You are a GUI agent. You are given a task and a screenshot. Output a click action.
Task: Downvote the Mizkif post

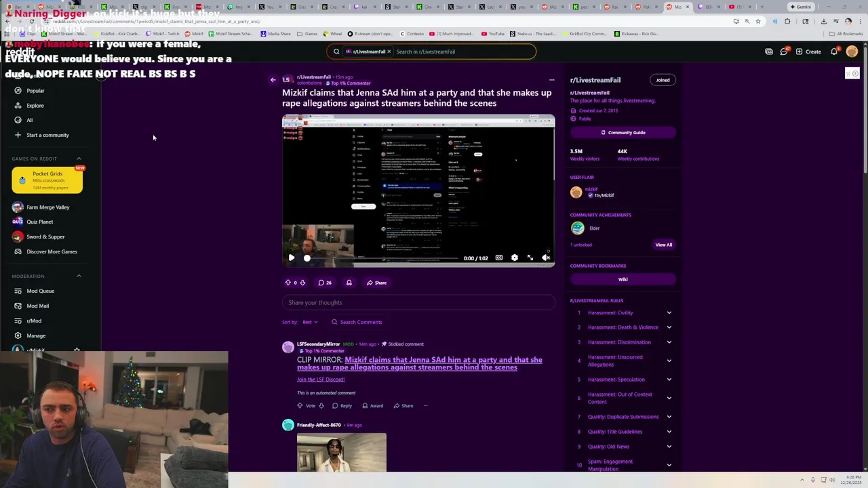[x=302, y=283]
